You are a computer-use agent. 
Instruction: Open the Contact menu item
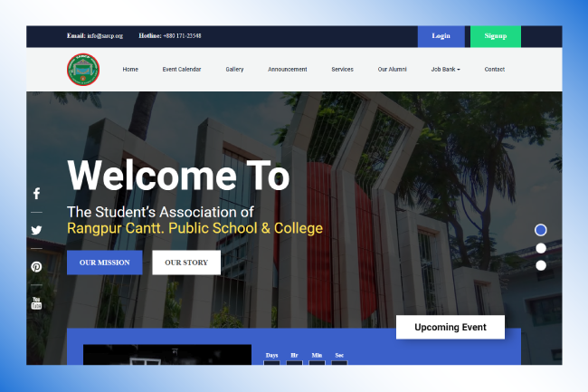tap(494, 70)
